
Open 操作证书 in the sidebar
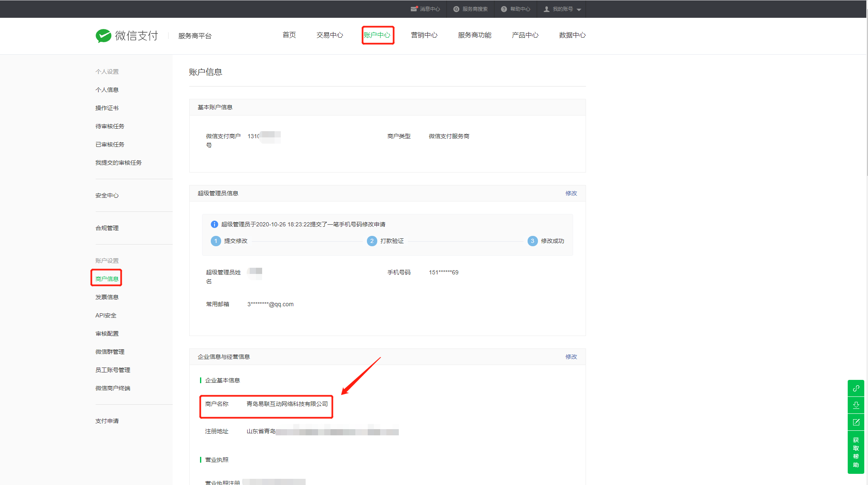[x=107, y=108]
